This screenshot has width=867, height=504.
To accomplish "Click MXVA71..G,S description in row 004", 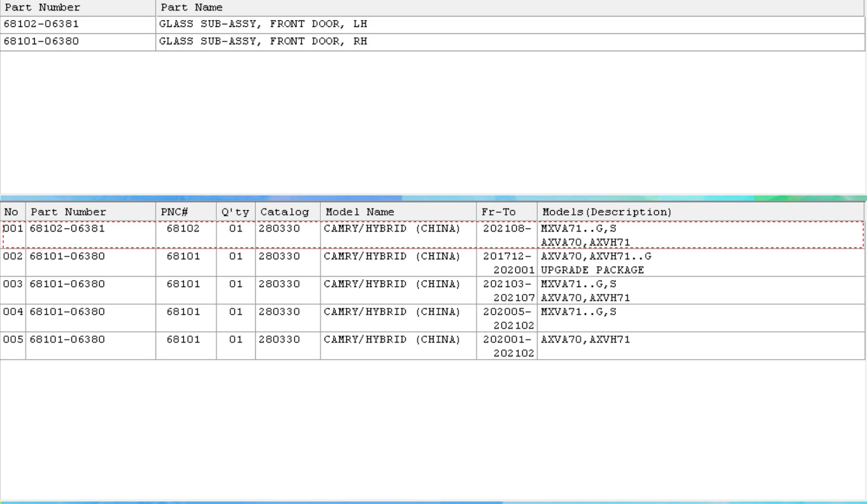I will (x=578, y=311).
